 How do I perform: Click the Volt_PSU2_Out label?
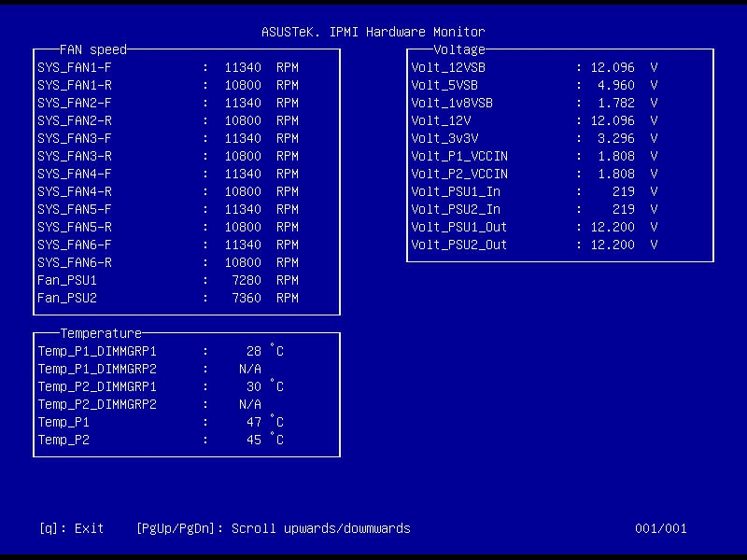(459, 245)
